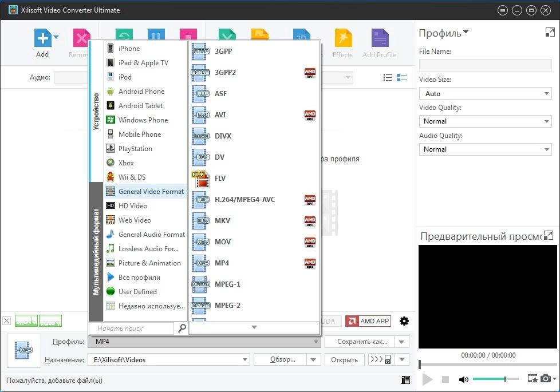This screenshot has height=392, width=560.
Task: Switch to Мультимедийный формат vertical tab
Action: click(96, 252)
